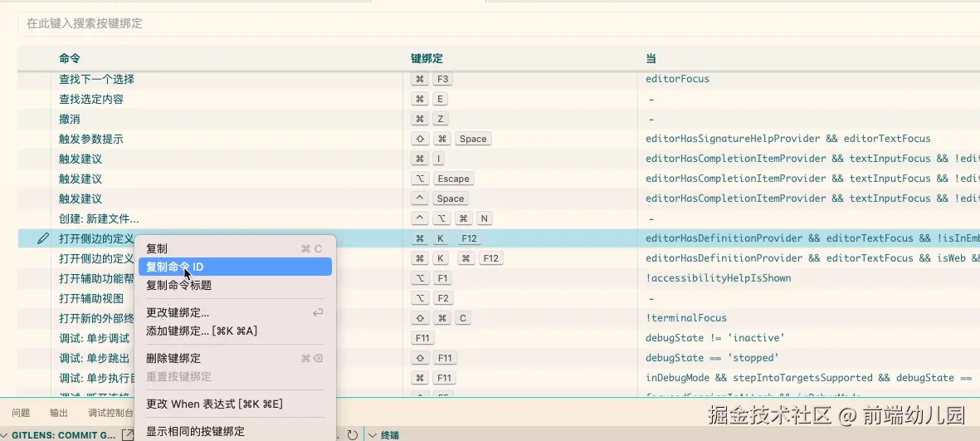Click the ⌃ Space keybinding for 触发建议
980x441 pixels.
pos(440,199)
